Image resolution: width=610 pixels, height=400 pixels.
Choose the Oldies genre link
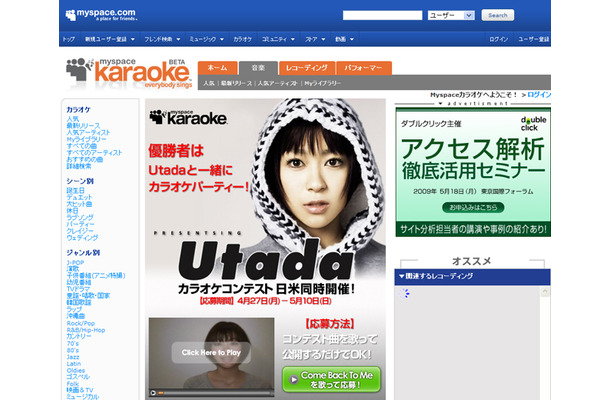(x=76, y=370)
